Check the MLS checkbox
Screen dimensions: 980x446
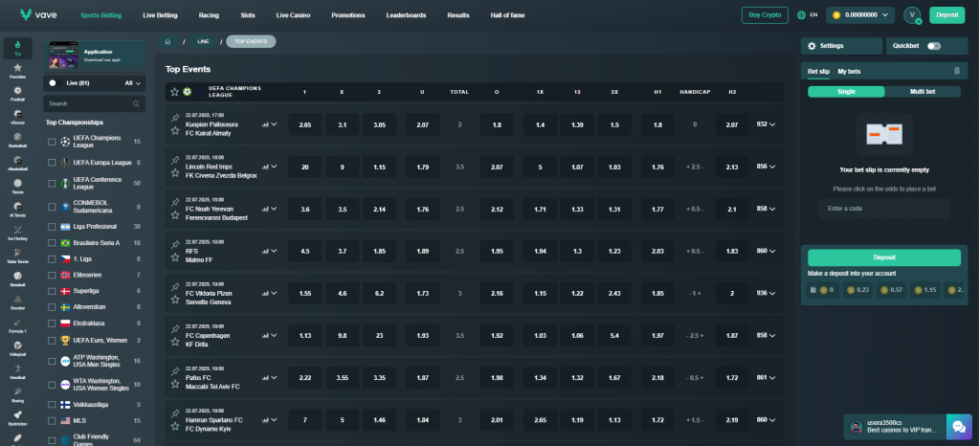[x=52, y=421]
